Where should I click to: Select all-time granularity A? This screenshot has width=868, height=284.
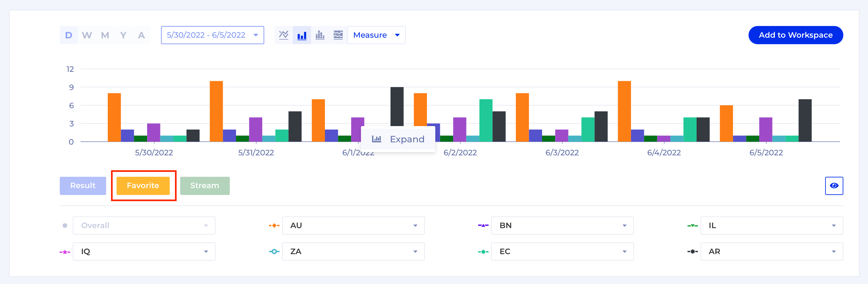click(x=142, y=35)
